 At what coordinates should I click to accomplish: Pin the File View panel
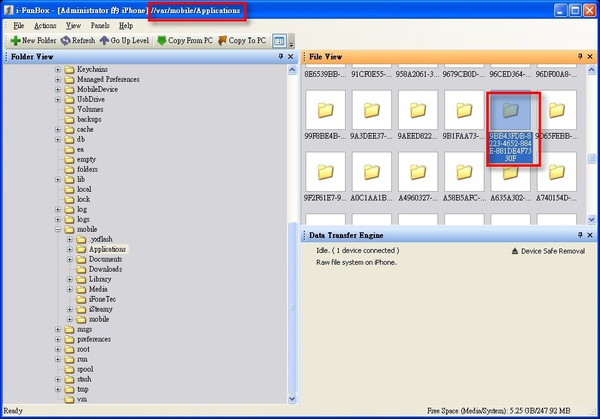click(x=578, y=57)
